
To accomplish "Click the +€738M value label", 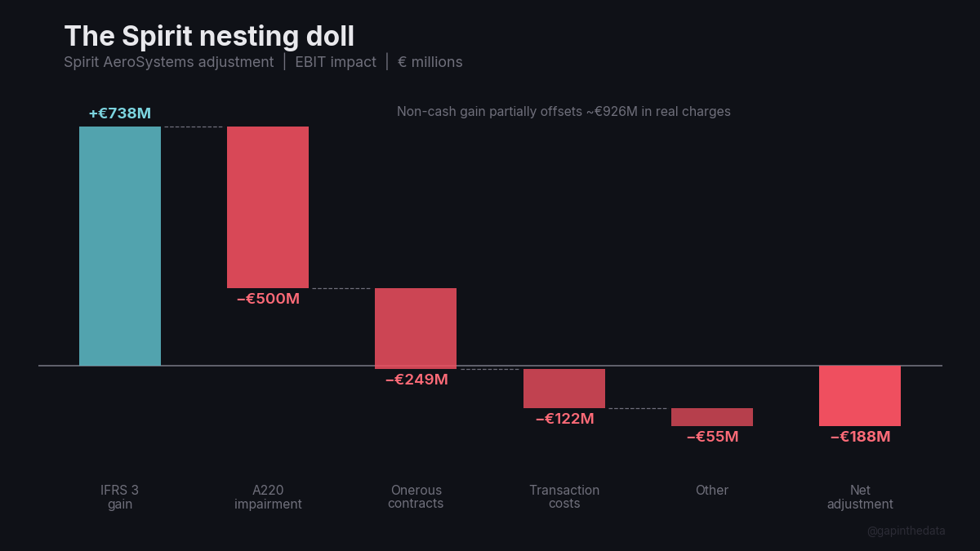I will pyautogui.click(x=120, y=113).
